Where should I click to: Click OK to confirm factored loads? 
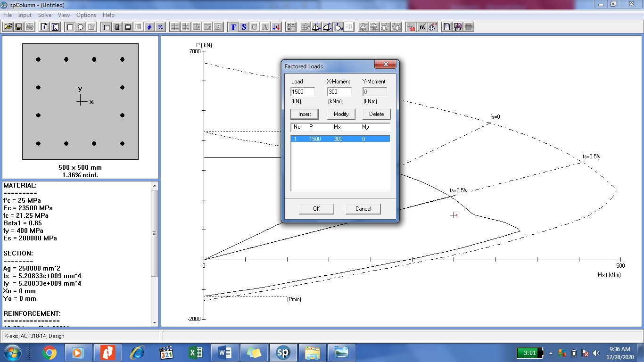pyautogui.click(x=316, y=208)
